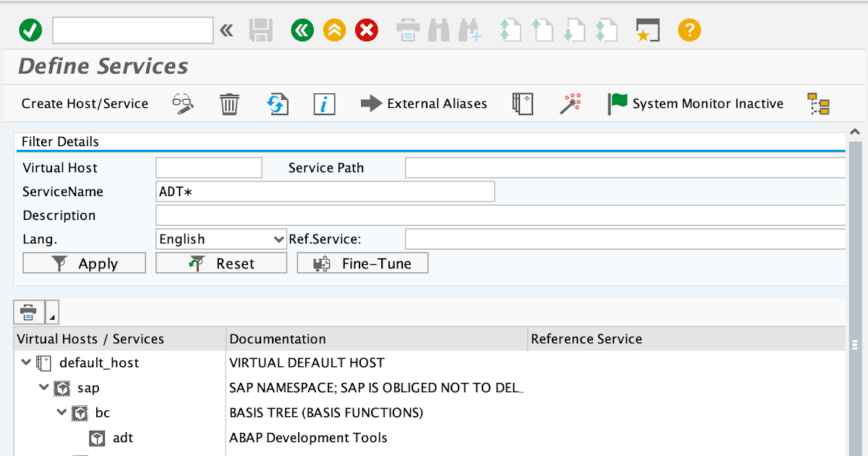The height and width of the screenshot is (456, 868).
Task: Reset the filter settings
Action: [x=221, y=263]
